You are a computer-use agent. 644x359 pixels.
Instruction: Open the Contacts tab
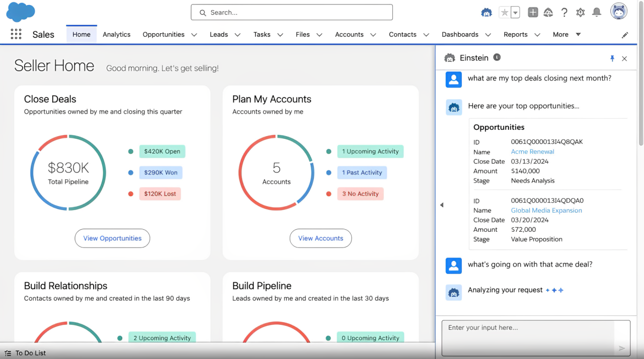tap(403, 34)
